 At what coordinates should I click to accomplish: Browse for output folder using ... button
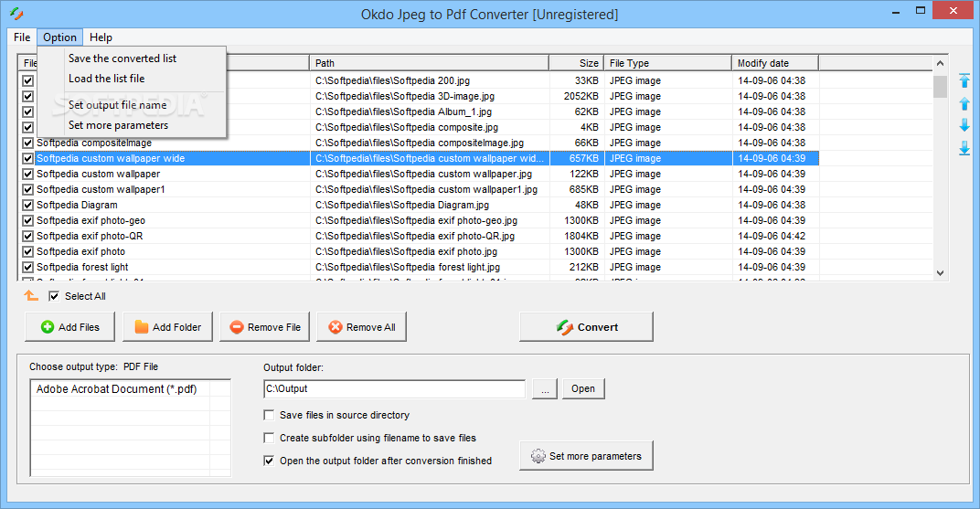[545, 388]
